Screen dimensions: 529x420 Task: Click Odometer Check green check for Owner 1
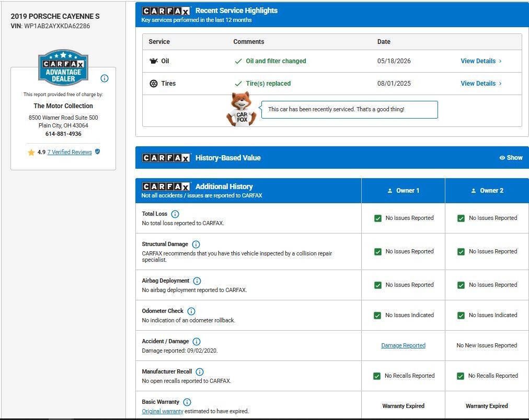click(x=377, y=316)
